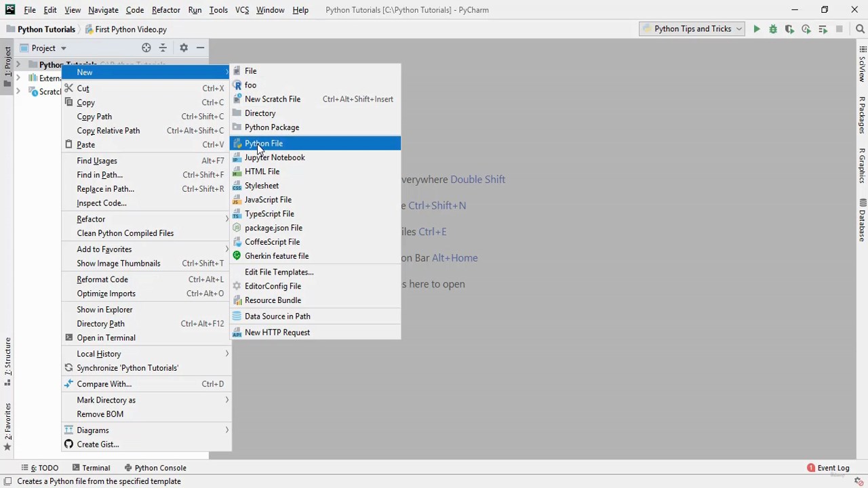Toggle the Structure side tab
This screenshot has height=488, width=868.
click(x=7, y=361)
